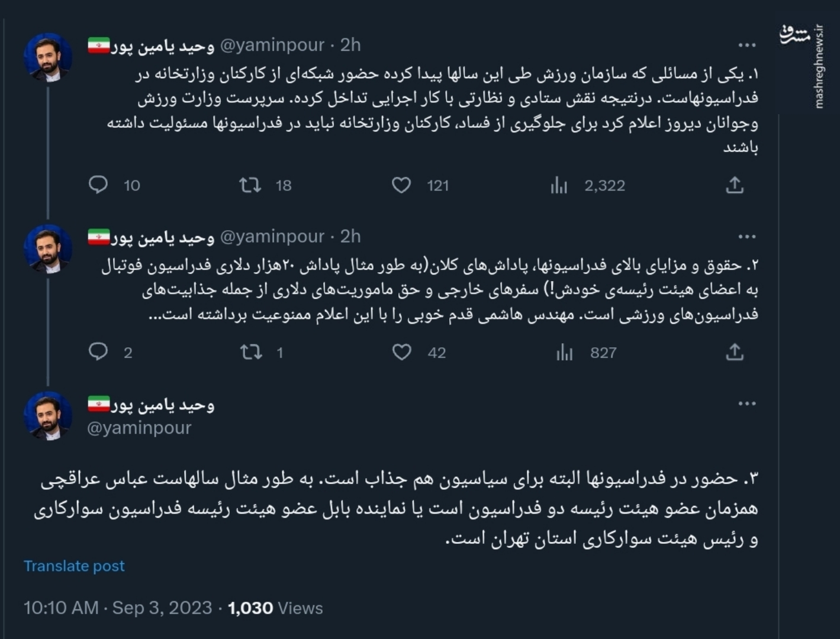Open the share icon on the first tweet
Image resolution: width=840 pixels, height=639 pixels.
click(735, 185)
